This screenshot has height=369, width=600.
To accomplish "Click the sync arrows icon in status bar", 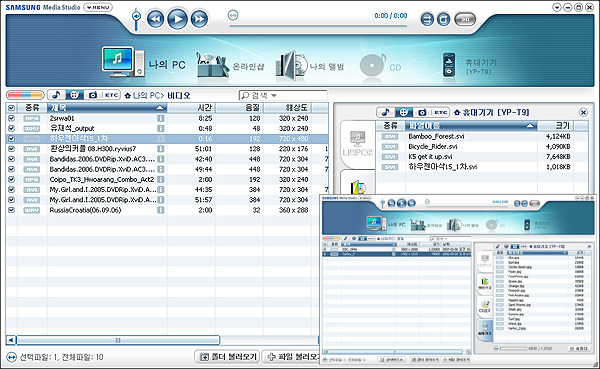I will click(x=12, y=358).
